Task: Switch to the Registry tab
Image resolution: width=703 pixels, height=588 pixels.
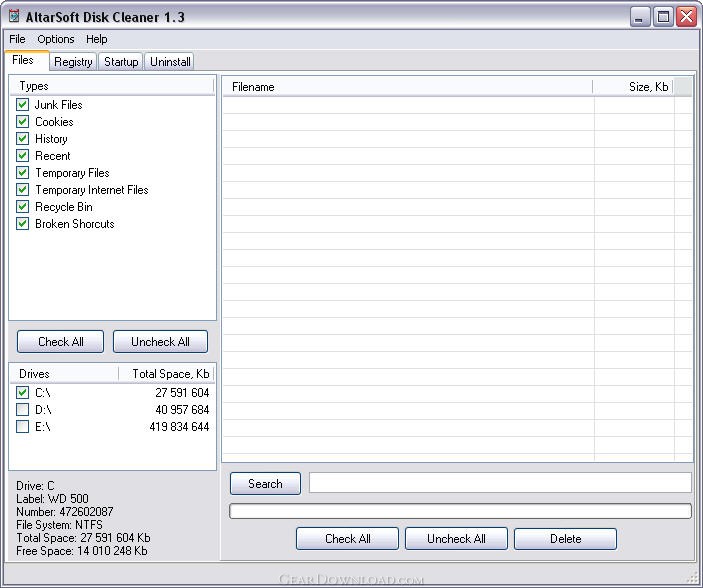Action: point(73,62)
